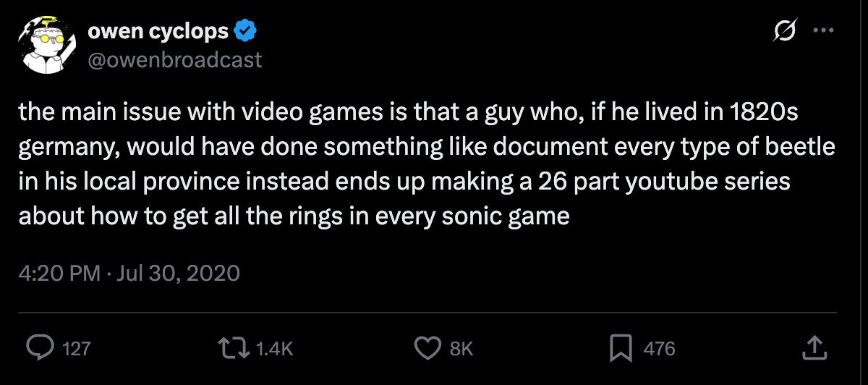
Task: Open the Grok slashed-circle icon
Action: 786,32
